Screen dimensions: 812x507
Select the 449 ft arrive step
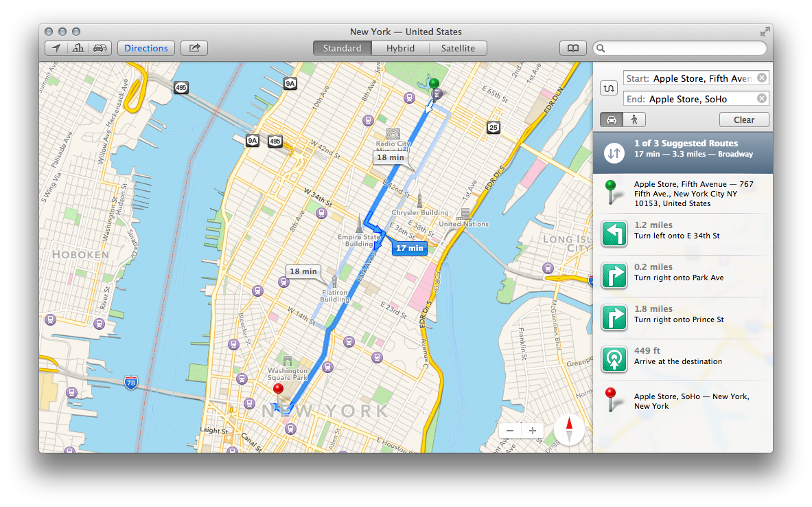pyautogui.click(x=682, y=360)
